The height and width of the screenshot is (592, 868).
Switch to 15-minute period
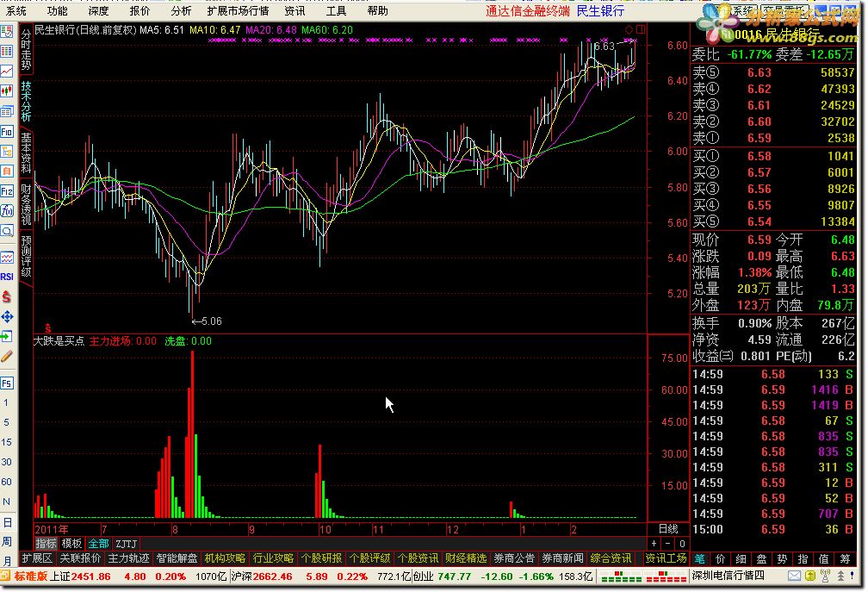pyautogui.click(x=6, y=442)
